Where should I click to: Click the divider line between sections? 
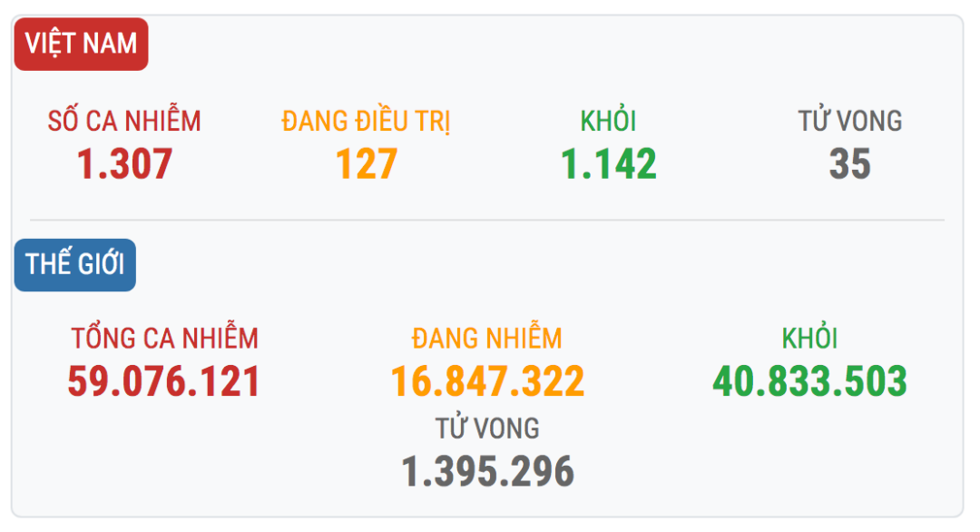(487, 220)
